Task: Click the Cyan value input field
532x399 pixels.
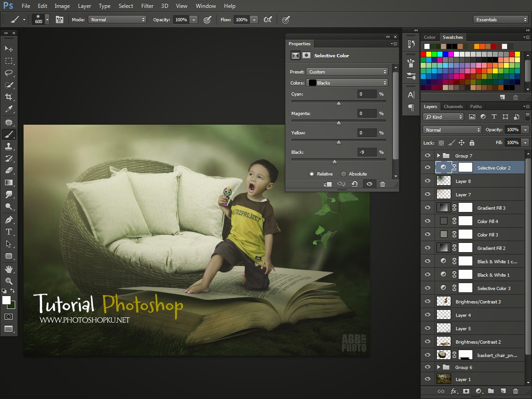Action: click(x=367, y=94)
